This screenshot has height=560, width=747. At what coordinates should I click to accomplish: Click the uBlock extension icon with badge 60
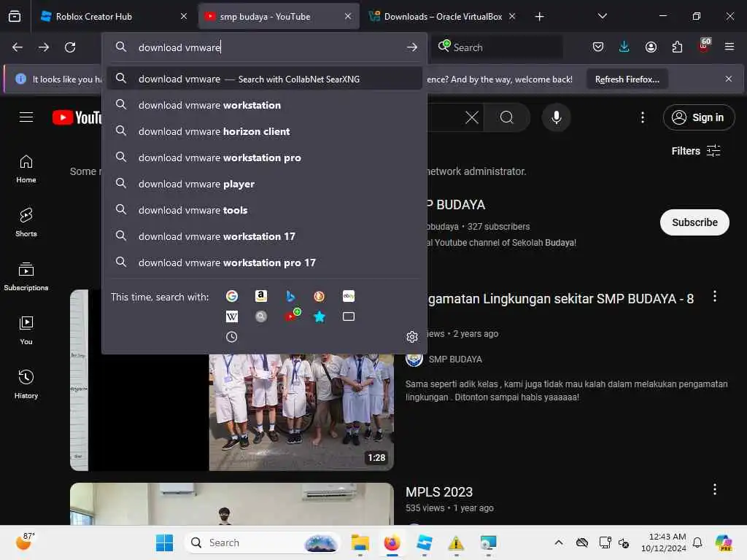point(704,47)
